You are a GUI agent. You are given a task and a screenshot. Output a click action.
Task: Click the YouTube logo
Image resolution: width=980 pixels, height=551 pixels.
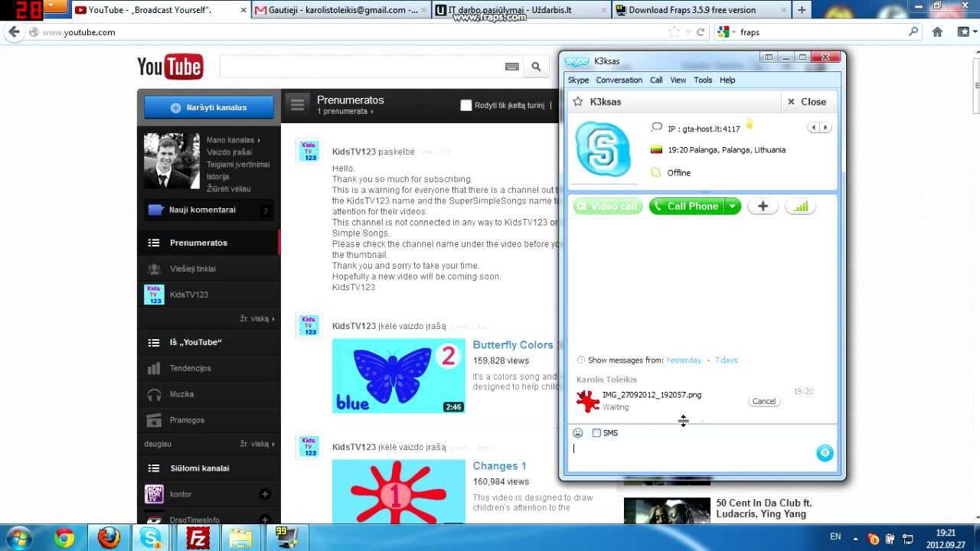click(170, 67)
